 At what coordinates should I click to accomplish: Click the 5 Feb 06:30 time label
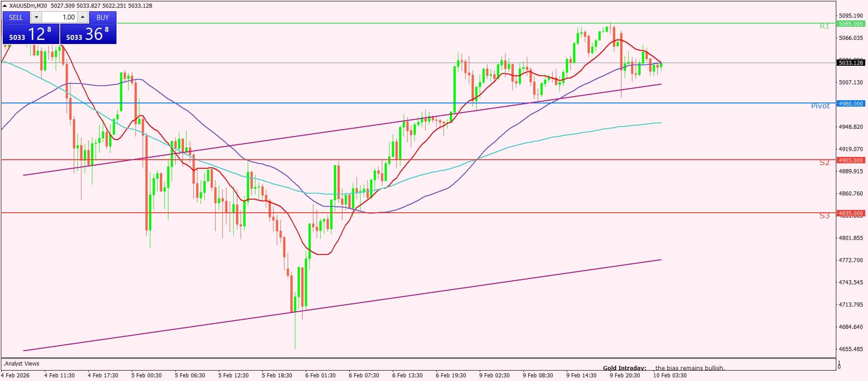click(x=190, y=375)
